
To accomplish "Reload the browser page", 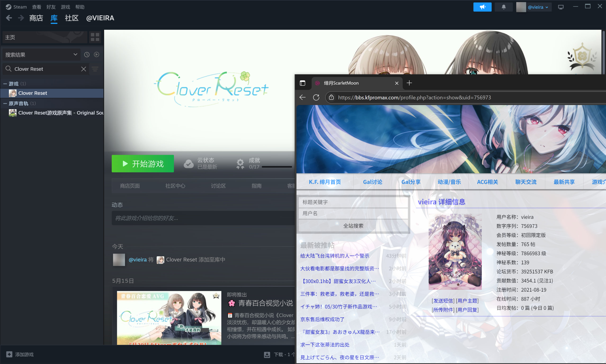I will pos(316,97).
